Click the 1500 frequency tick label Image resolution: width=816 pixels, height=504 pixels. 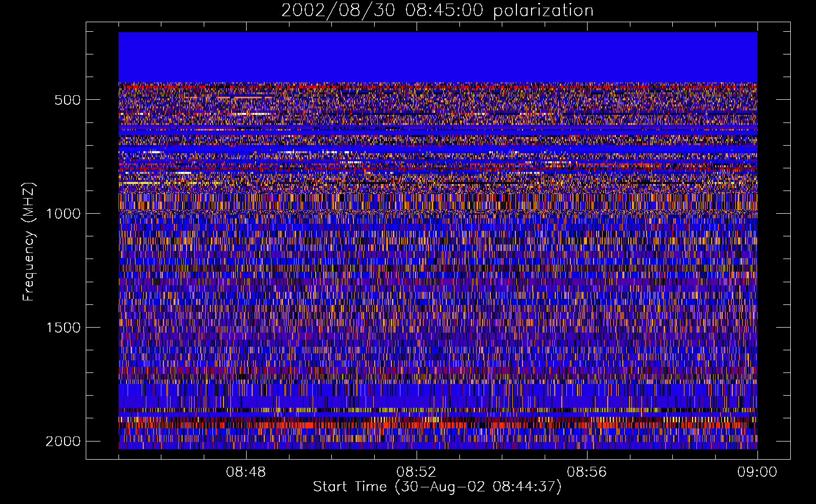[63, 328]
